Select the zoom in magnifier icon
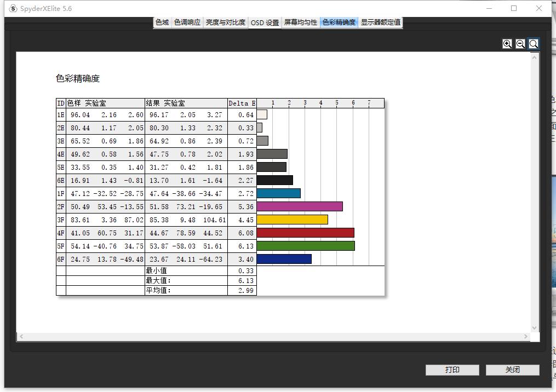This screenshot has height=392, width=556. point(507,44)
